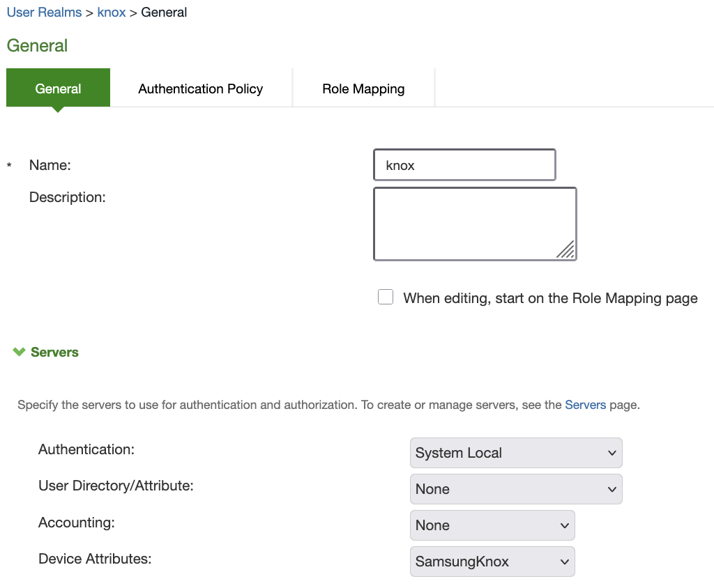Image resolution: width=714 pixels, height=588 pixels.
Task: Click the "Description:" field label
Action: 67,197
